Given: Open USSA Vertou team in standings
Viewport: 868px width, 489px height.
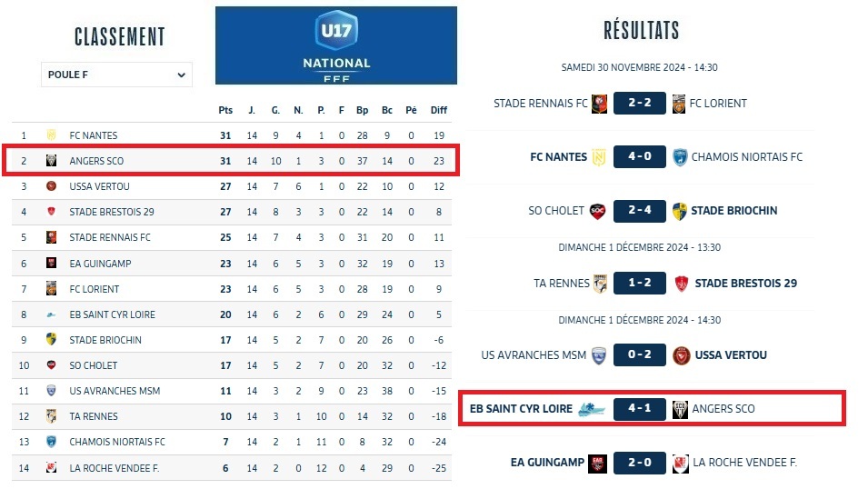Looking at the screenshot, I should (x=100, y=186).
